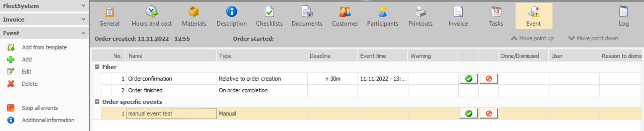644x131 pixels.
Task: Open the Documents section
Action: click(307, 16)
